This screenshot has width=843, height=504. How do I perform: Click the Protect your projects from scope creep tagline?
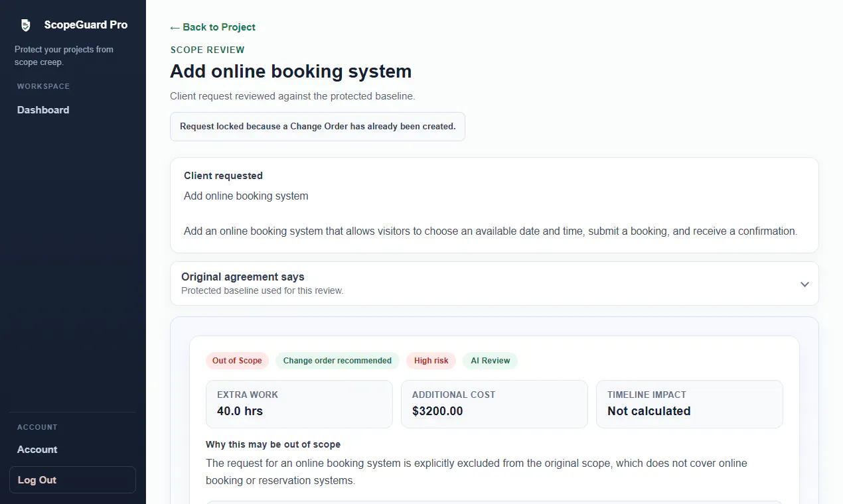(64, 56)
